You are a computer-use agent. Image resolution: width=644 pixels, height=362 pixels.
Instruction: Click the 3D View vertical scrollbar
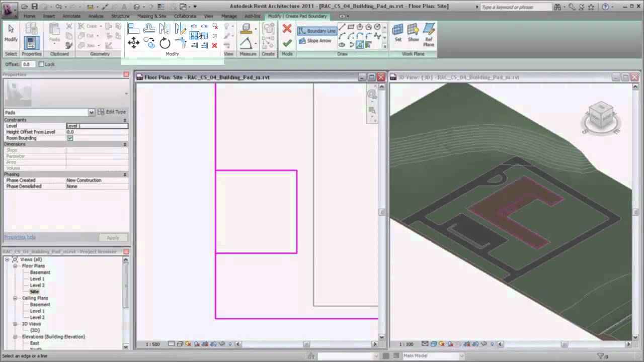pyautogui.click(x=636, y=212)
